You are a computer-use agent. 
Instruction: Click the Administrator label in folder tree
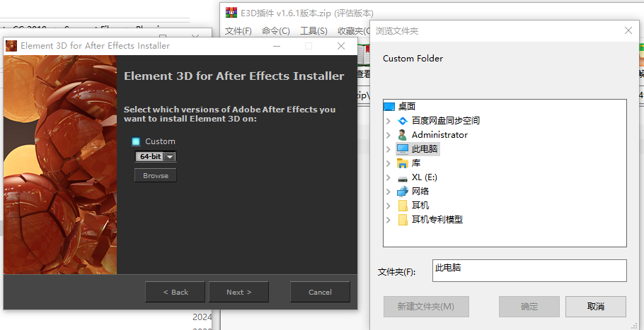click(439, 135)
